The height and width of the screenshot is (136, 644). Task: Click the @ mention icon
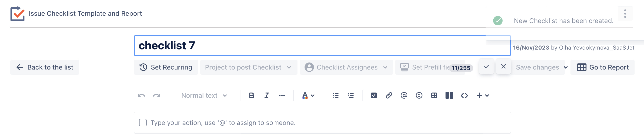404,96
